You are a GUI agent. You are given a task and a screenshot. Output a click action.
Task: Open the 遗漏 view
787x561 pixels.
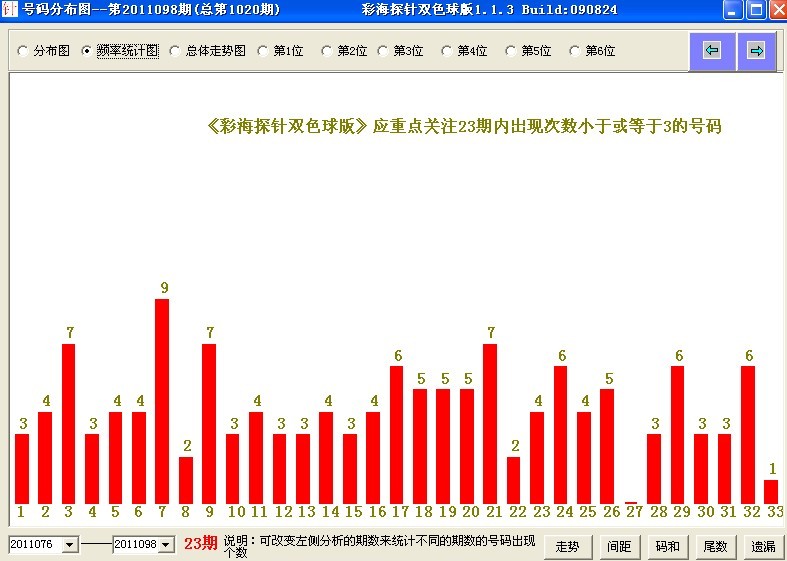(x=763, y=546)
